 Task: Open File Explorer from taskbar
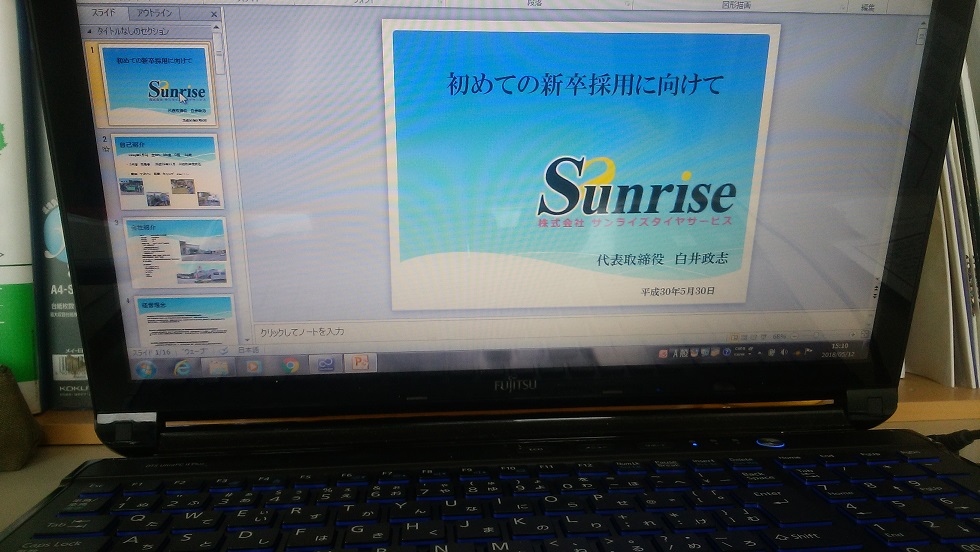point(218,367)
